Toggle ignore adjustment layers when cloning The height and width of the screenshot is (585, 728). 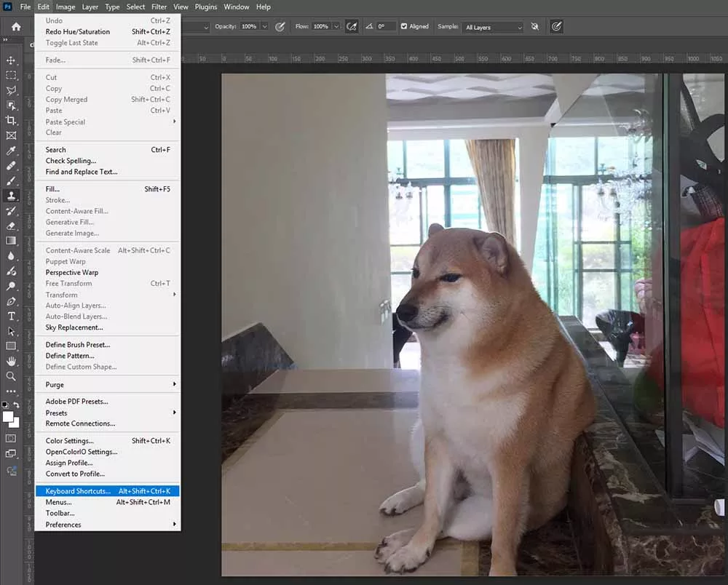point(535,26)
